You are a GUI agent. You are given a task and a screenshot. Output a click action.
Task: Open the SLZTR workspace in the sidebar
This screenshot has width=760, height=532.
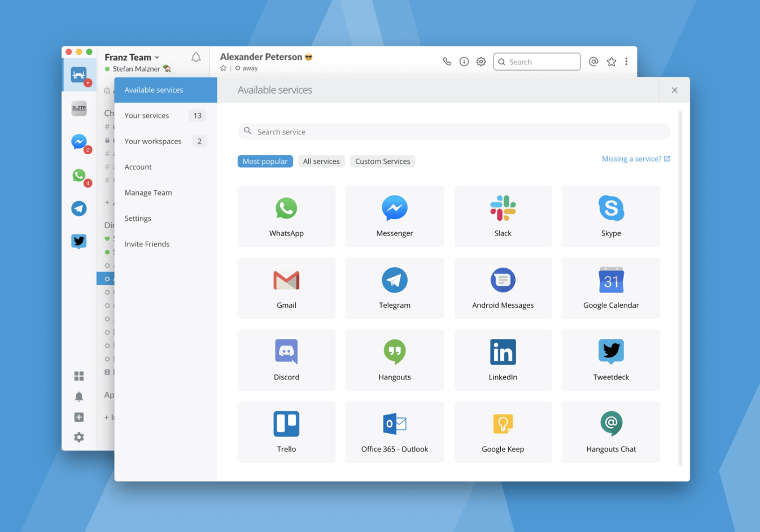pyautogui.click(x=79, y=108)
